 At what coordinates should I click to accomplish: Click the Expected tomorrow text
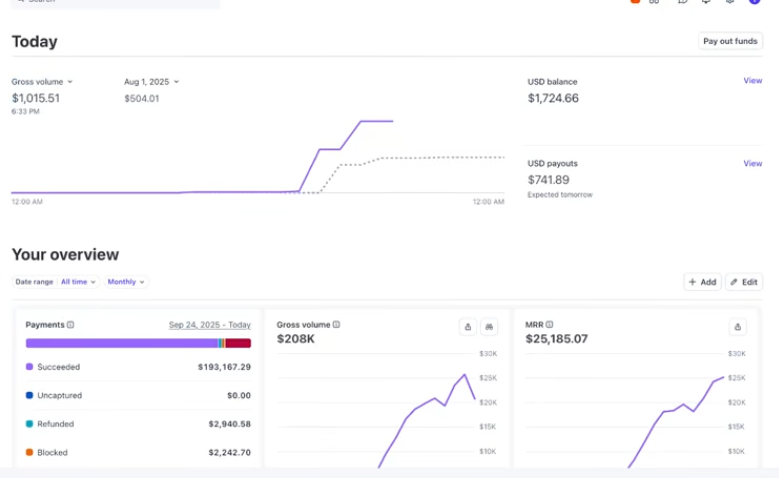pyautogui.click(x=560, y=195)
